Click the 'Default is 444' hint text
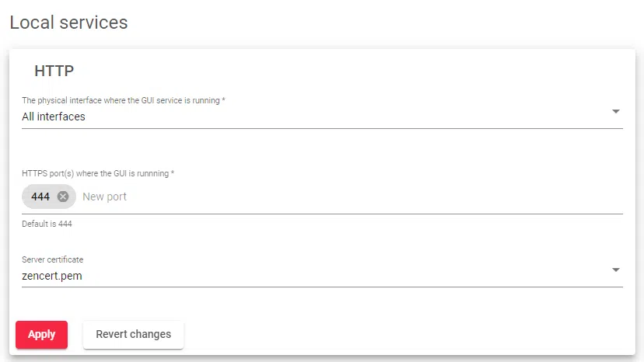 tap(52, 225)
